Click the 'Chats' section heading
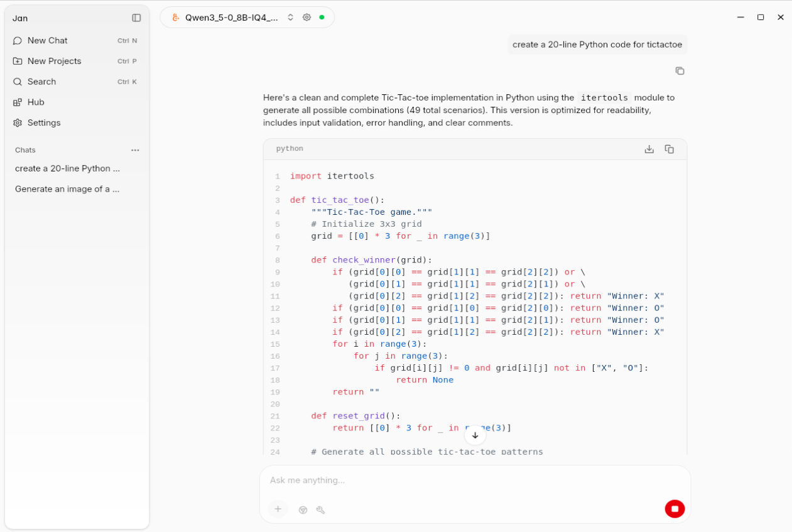This screenshot has width=792, height=532. [25, 150]
